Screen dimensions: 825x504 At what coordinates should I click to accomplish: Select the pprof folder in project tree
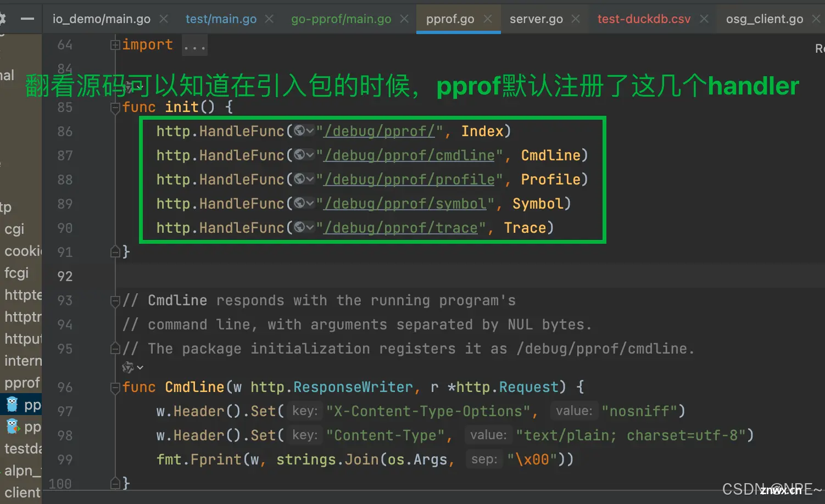point(22,383)
